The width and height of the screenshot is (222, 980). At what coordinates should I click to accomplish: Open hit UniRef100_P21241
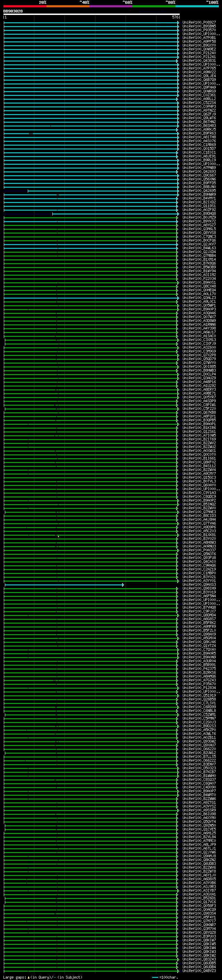click(199, 57)
